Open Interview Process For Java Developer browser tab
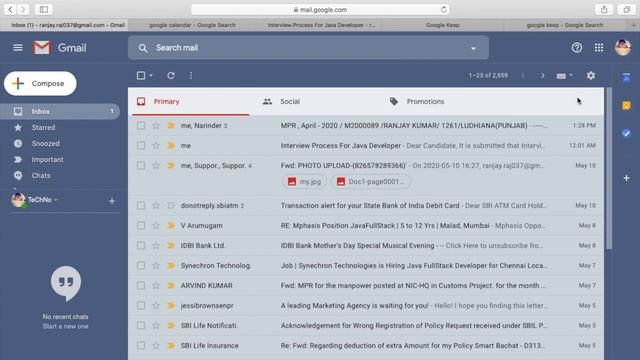 [x=321, y=25]
